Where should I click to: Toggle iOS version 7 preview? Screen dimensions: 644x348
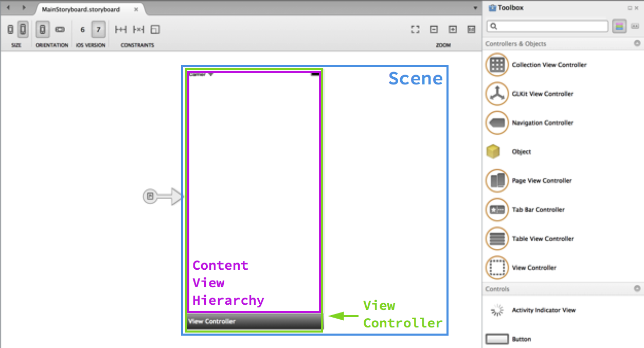pos(98,30)
